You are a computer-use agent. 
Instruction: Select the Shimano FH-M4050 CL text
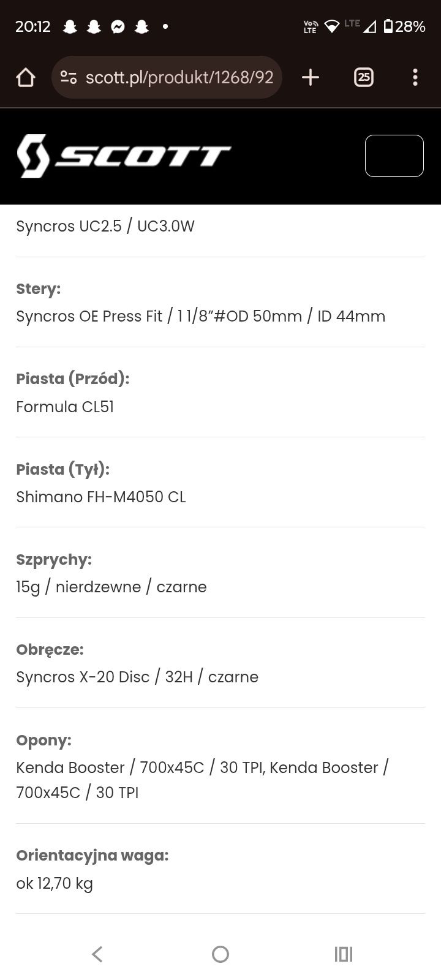point(101,497)
